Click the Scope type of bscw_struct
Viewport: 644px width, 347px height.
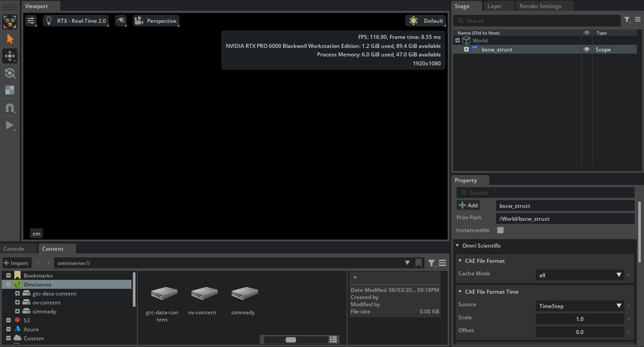[603, 49]
